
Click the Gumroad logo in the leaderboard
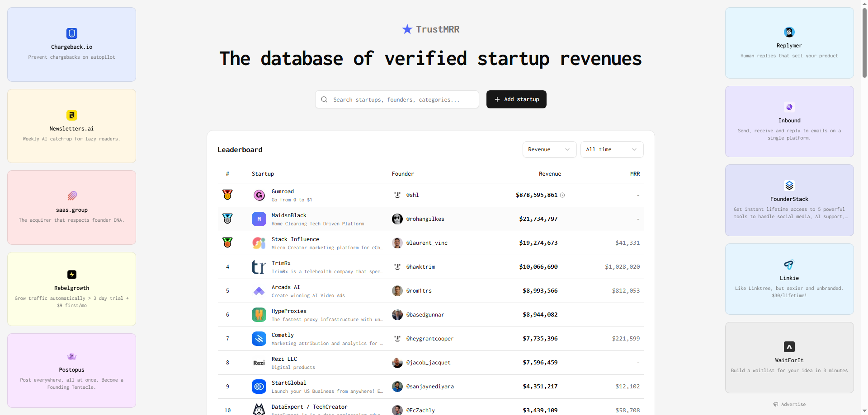pos(259,195)
